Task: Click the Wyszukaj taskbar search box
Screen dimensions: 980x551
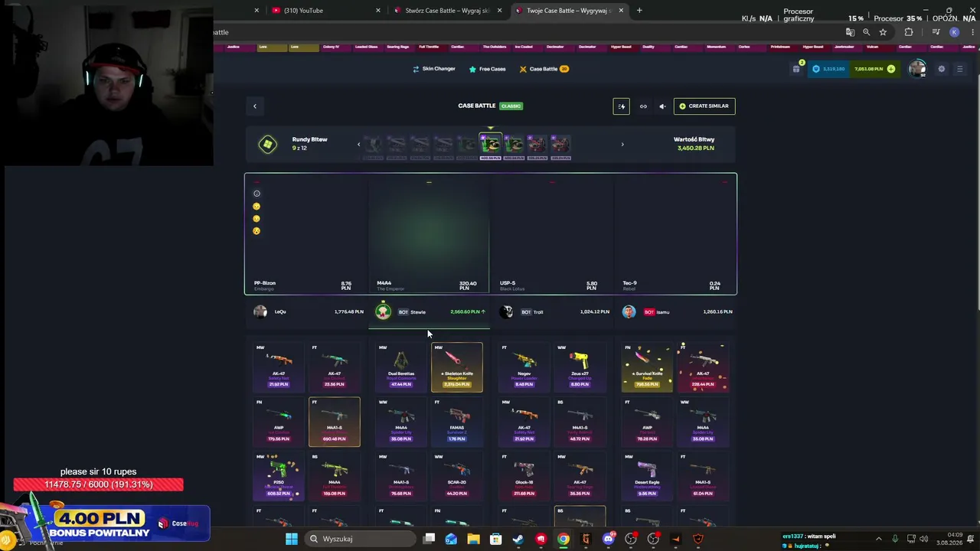Action: pyautogui.click(x=359, y=539)
